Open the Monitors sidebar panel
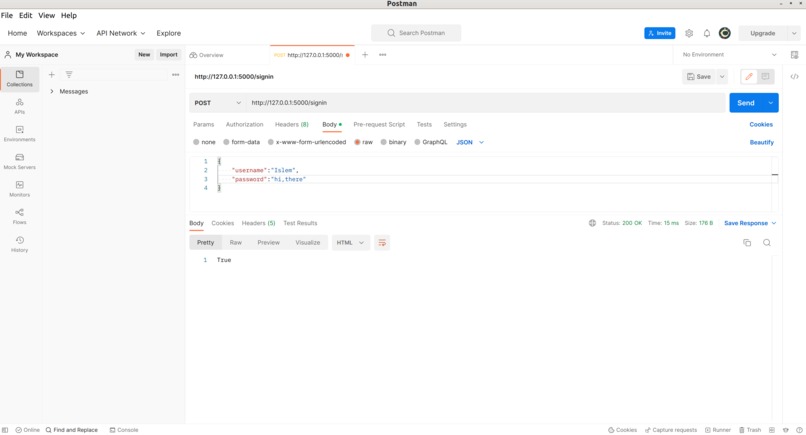Image resolution: width=806 pixels, height=435 pixels. (20, 189)
